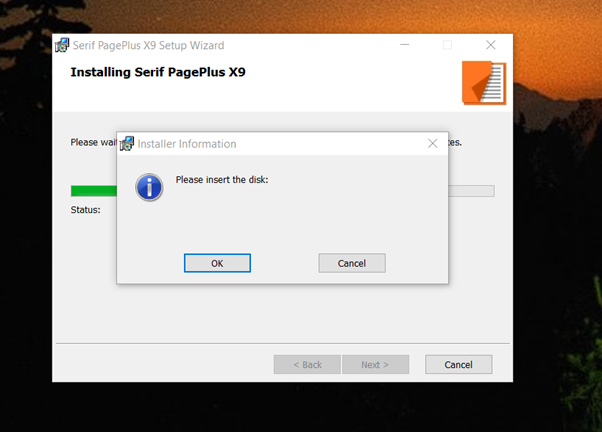Click the 'Installer Information' dialog title
Viewport: 602px width, 432px height.
pos(187,144)
